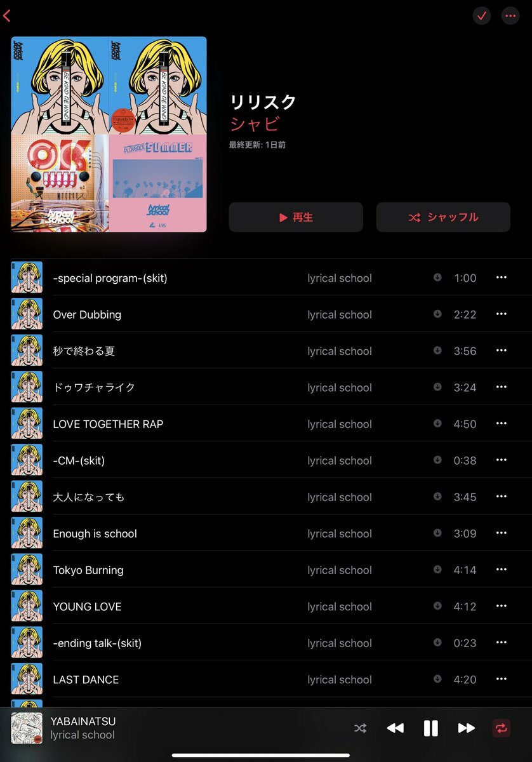Shuffle playlist with the シャッフル button
The width and height of the screenshot is (532, 762).
[x=443, y=217]
